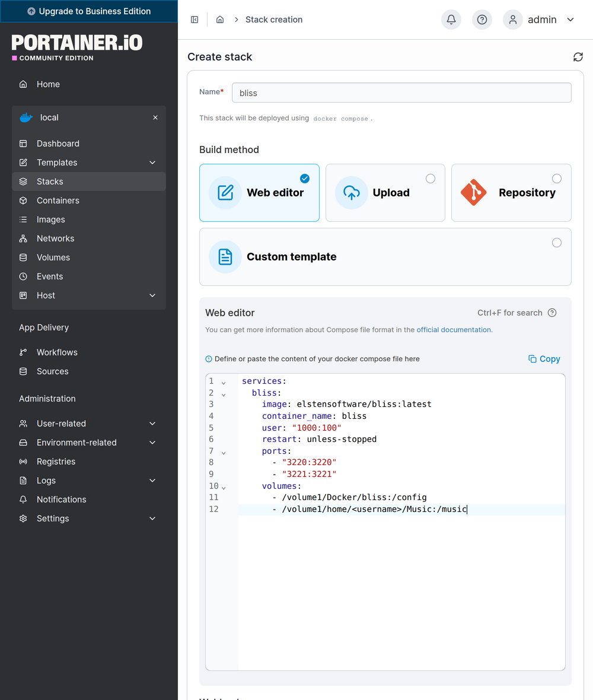
Task: Expand the Logs submenu chevron
Action: pyautogui.click(x=152, y=481)
